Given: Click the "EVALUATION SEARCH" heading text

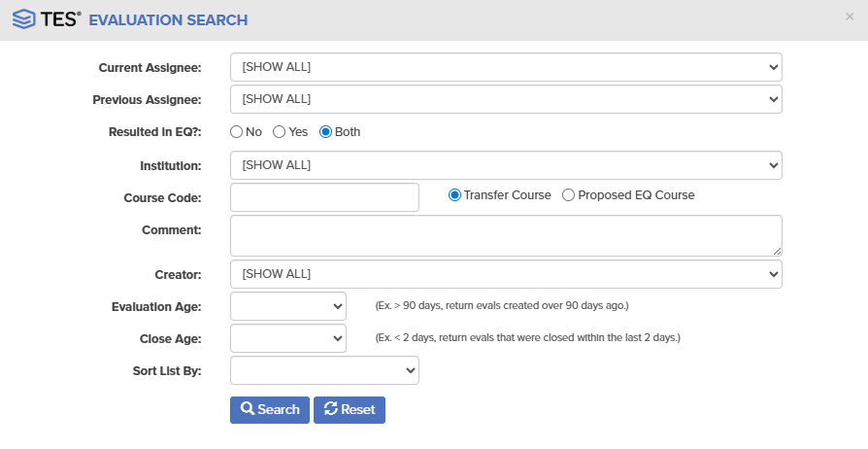Looking at the screenshot, I should click(x=168, y=20).
